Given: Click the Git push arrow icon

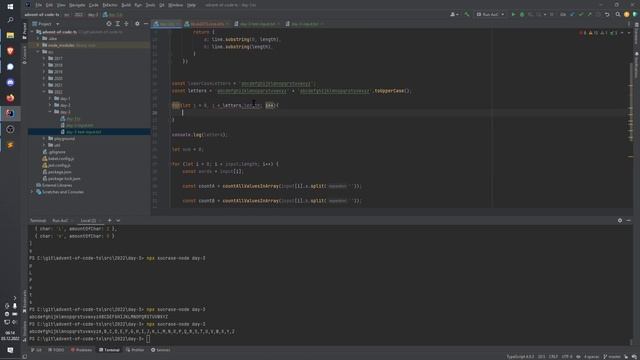Looking at the screenshot, I should (589, 14).
